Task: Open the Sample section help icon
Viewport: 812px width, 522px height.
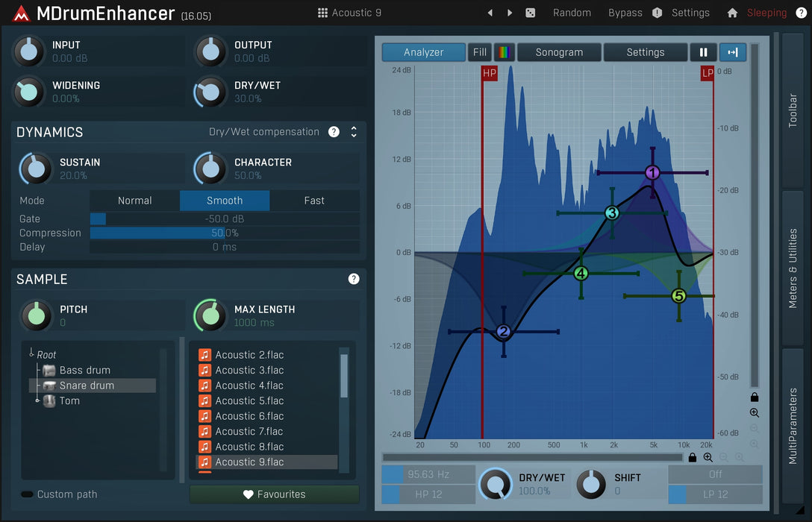Action: [354, 279]
